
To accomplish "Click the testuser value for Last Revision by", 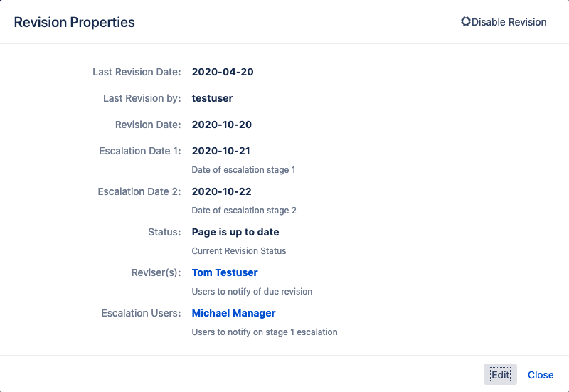I will point(212,98).
